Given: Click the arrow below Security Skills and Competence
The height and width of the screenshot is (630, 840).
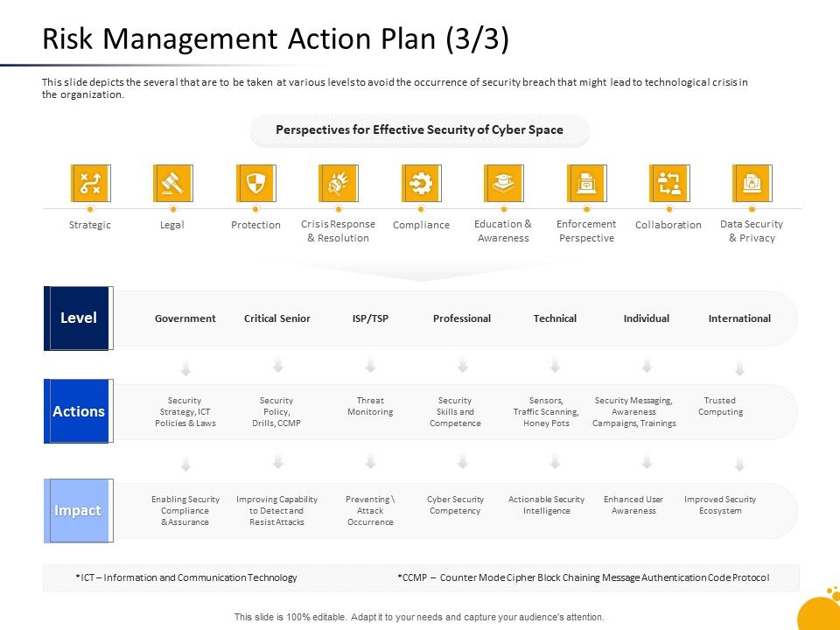Looking at the screenshot, I should point(463,462).
